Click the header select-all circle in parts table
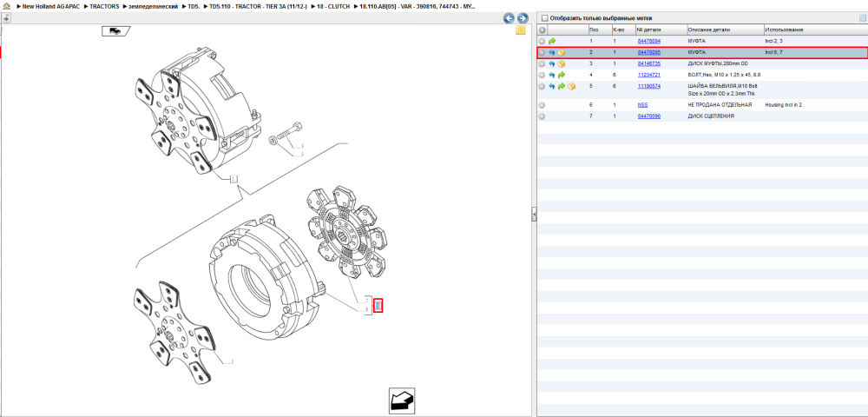Image resolution: width=868 pixels, height=417 pixels. coord(542,30)
